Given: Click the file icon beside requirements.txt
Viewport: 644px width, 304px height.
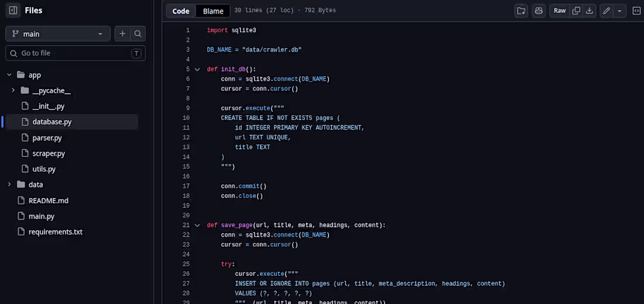Looking at the screenshot, I should pos(21,232).
